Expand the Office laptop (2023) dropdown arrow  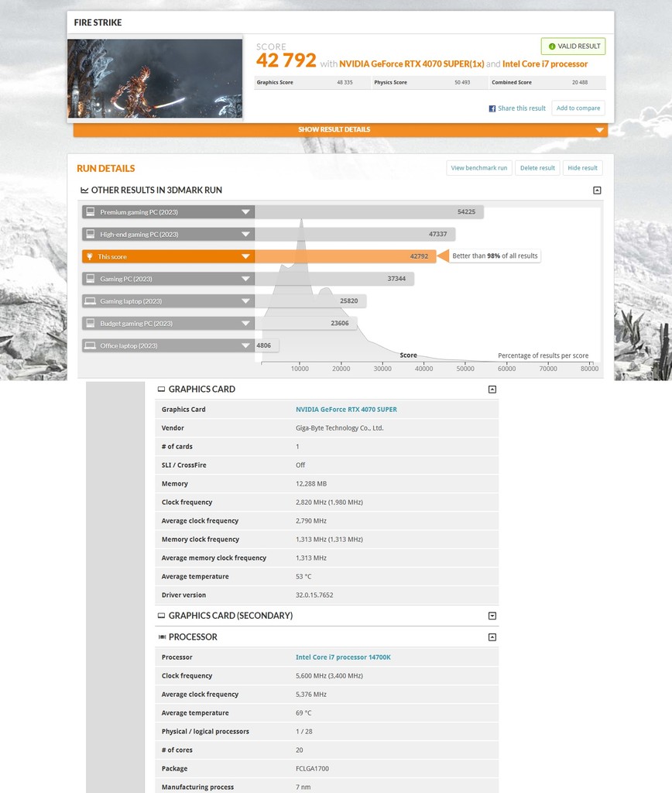pos(245,345)
